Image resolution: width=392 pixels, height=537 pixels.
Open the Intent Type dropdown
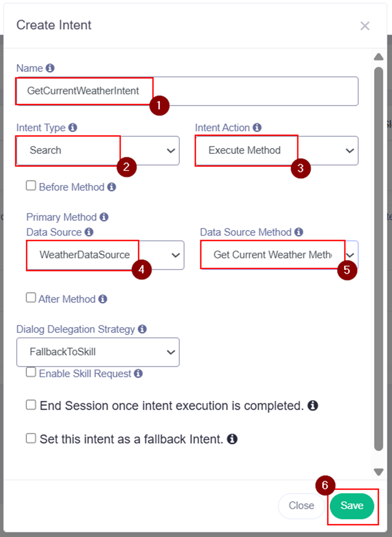click(97, 150)
